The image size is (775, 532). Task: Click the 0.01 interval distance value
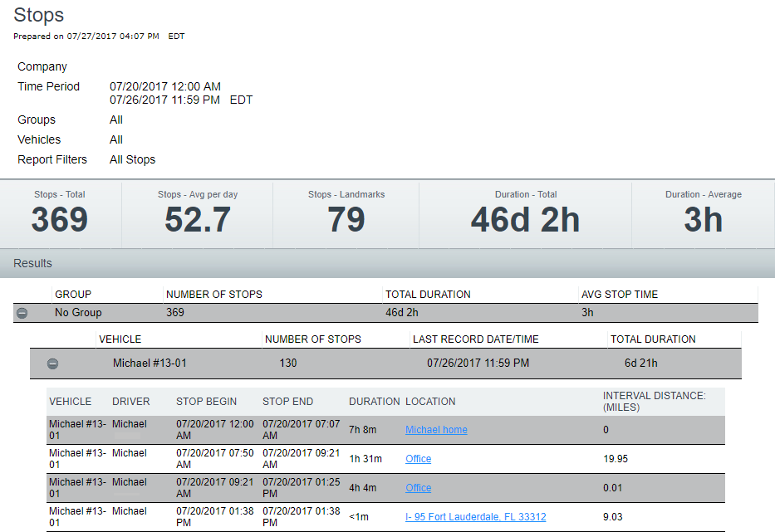[613, 488]
